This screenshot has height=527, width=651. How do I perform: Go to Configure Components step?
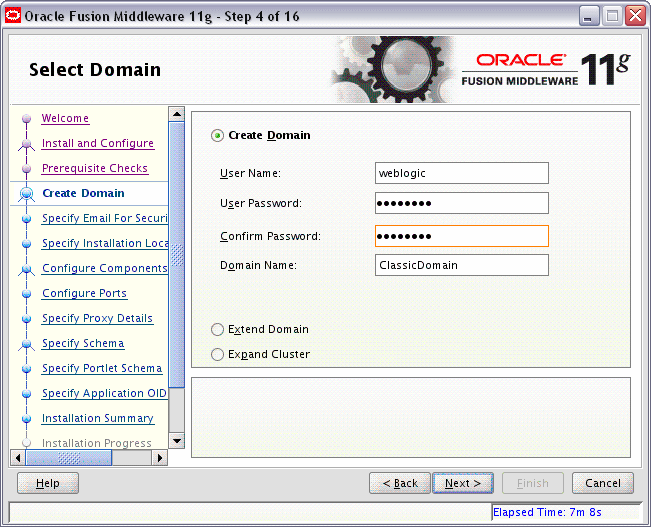tap(105, 268)
